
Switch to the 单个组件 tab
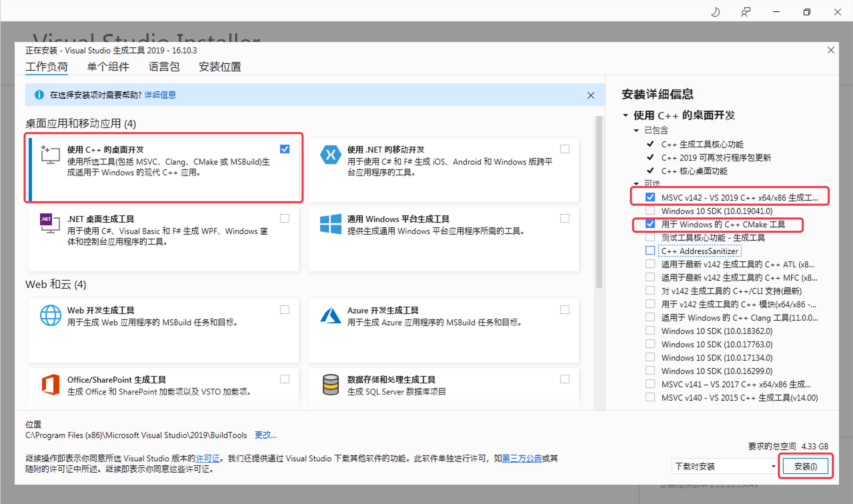tap(108, 67)
